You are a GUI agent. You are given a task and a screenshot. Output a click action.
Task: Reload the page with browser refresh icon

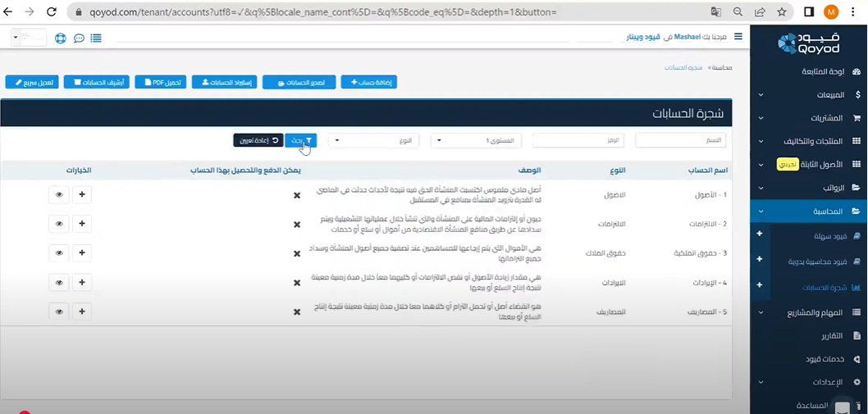(52, 11)
